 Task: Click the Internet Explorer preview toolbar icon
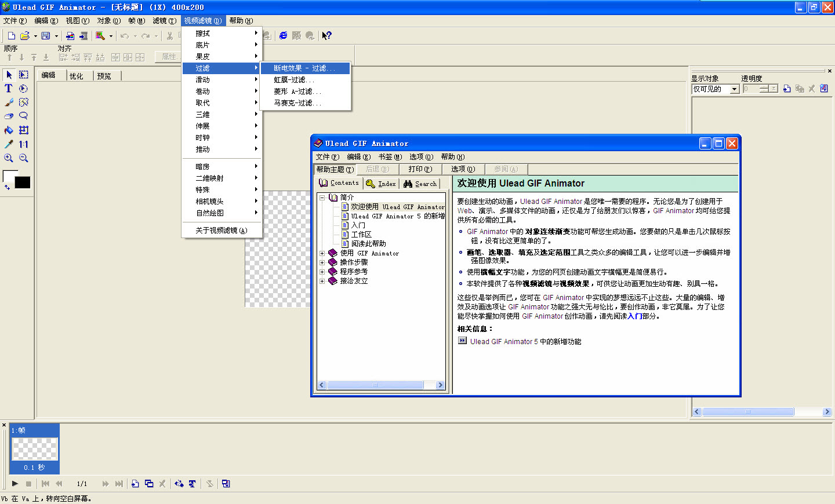tap(283, 35)
